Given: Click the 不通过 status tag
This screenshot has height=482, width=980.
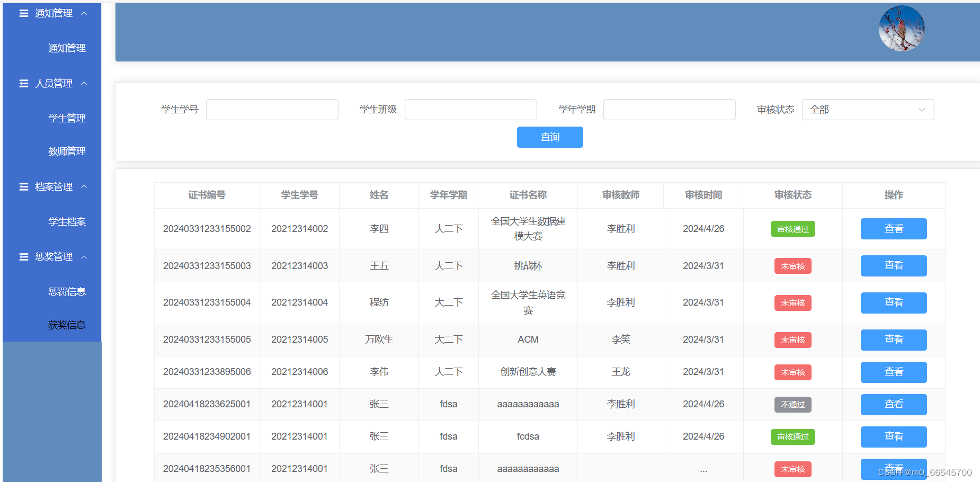Looking at the screenshot, I should pos(793,405).
